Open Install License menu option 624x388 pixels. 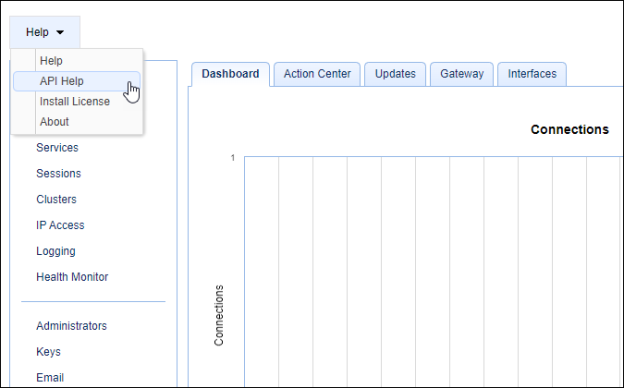75,101
